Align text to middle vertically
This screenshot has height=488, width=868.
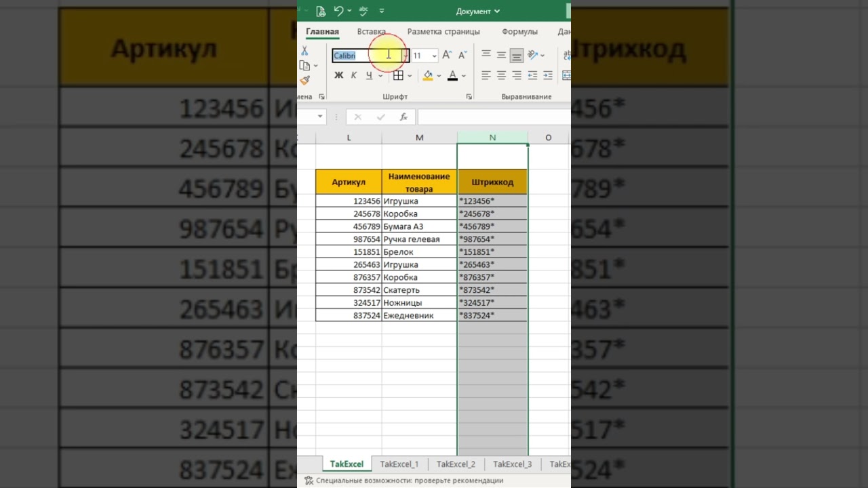pos(501,55)
